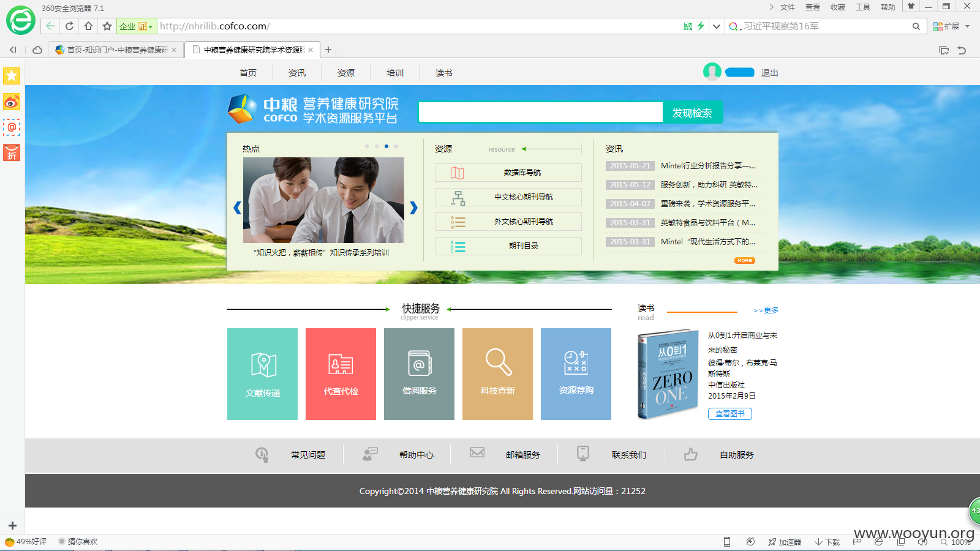Show next slide with right carousel arrow
Screen dimensions: 980x551
tap(413, 208)
